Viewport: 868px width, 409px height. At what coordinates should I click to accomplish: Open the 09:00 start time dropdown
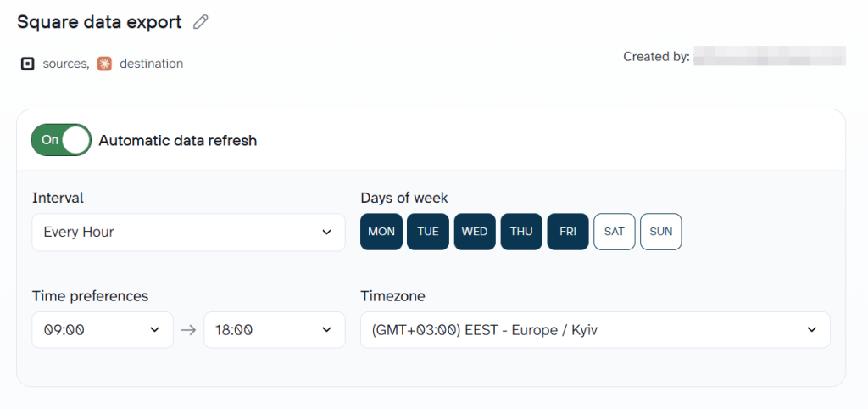pyautogui.click(x=103, y=330)
